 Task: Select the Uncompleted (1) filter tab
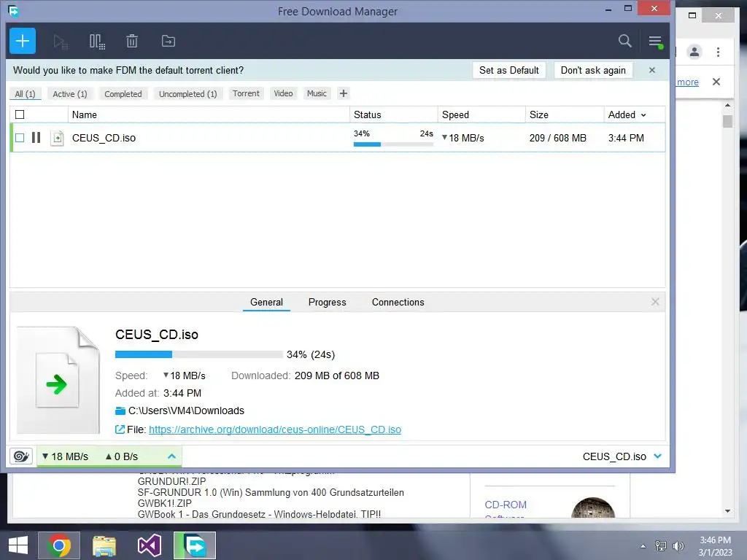pyautogui.click(x=187, y=94)
